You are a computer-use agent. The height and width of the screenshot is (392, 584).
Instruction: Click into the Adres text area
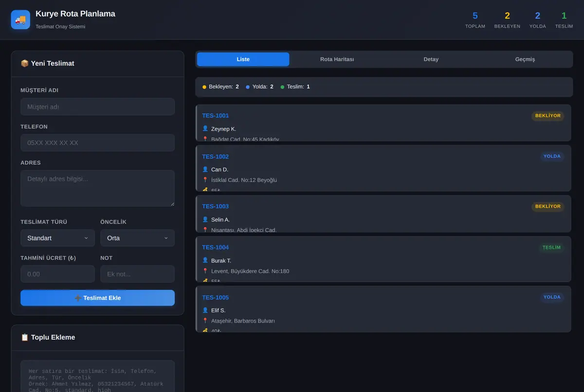[x=97, y=188]
